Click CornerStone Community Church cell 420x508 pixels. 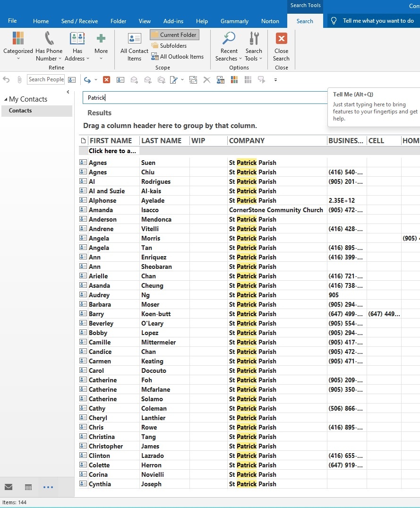[x=276, y=210]
